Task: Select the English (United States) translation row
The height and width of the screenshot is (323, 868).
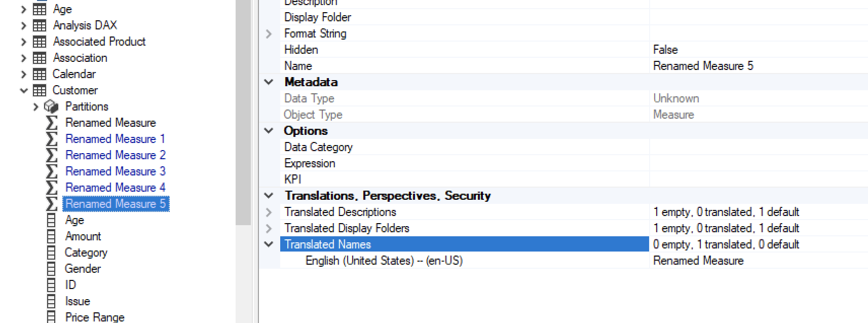Action: click(384, 260)
